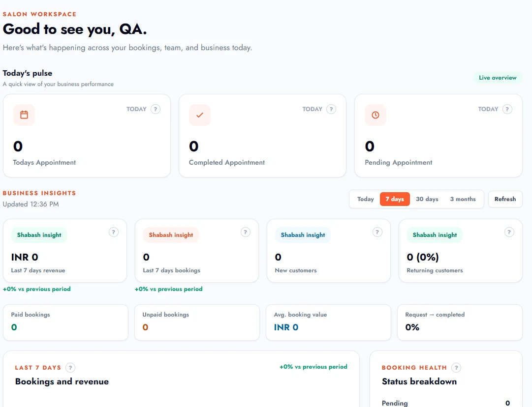The height and width of the screenshot is (407, 532).
Task: Click the clock icon on Pending Appointment card
Action: 376,115
